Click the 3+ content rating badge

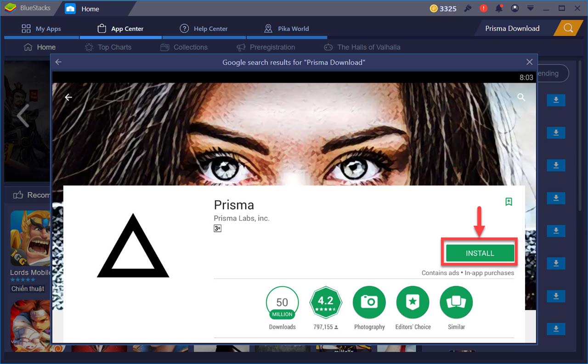pyautogui.click(x=217, y=228)
